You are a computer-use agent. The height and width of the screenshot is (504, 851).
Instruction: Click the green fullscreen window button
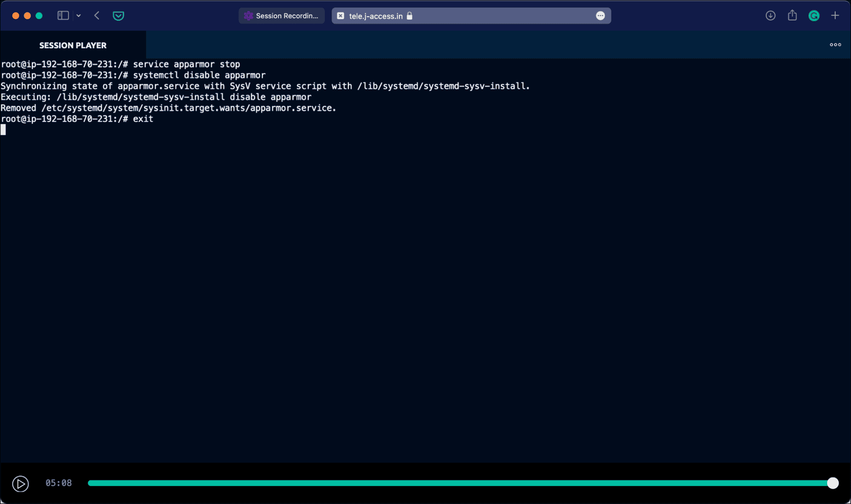[39, 16]
